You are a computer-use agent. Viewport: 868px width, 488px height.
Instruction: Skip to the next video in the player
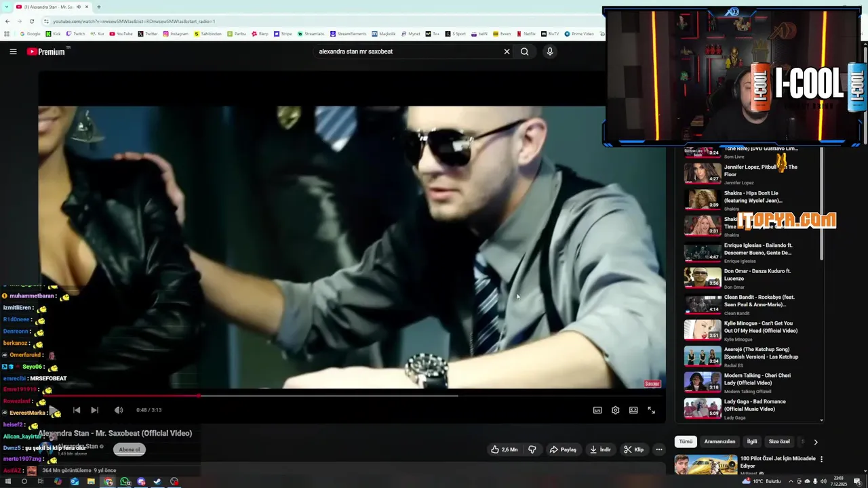pos(94,410)
